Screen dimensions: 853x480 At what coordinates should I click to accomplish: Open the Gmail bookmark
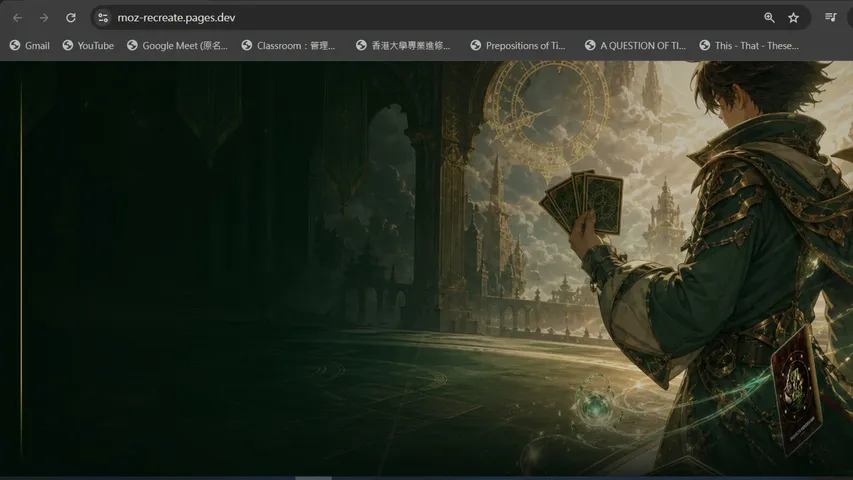click(29, 46)
